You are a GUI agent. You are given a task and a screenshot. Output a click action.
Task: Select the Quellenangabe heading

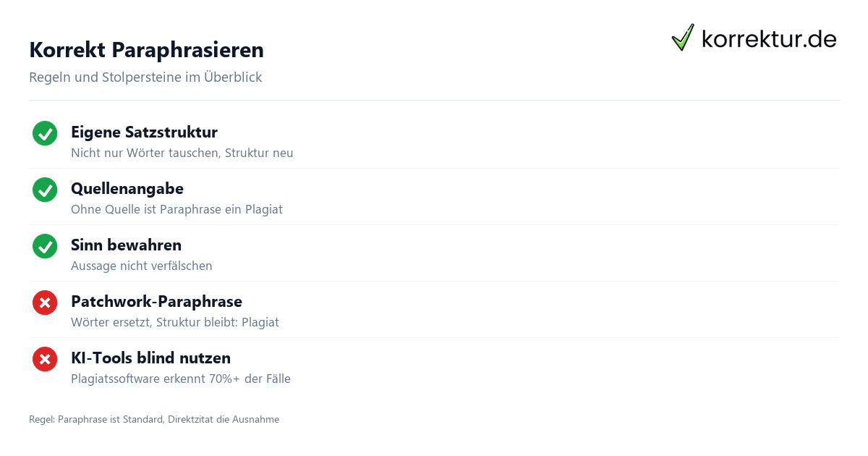click(x=127, y=188)
